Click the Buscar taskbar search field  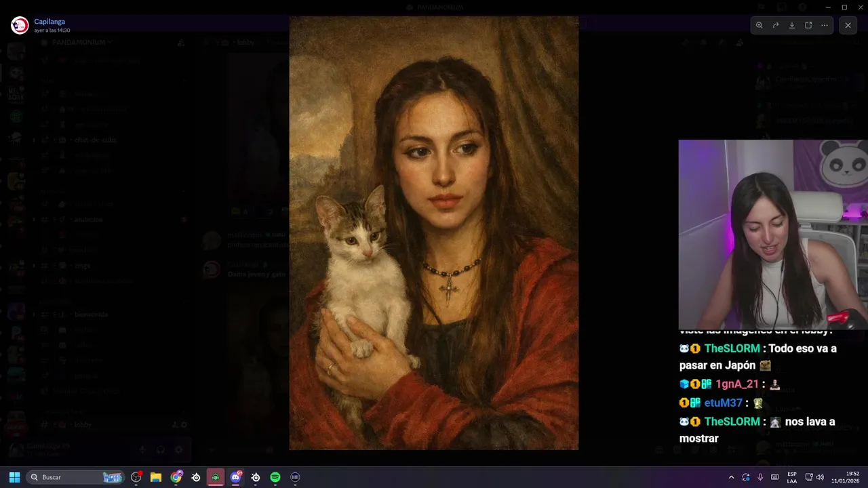(x=75, y=477)
